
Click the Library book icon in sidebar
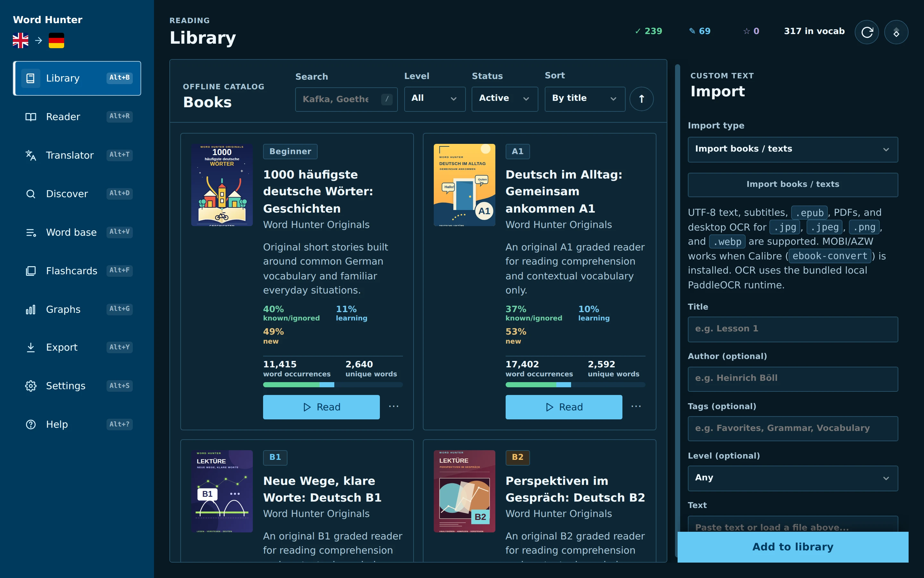pyautogui.click(x=30, y=78)
